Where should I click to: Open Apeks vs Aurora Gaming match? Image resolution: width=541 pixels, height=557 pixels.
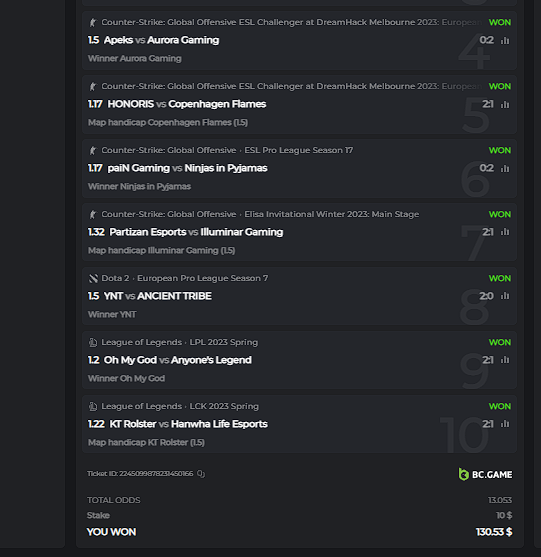(161, 40)
